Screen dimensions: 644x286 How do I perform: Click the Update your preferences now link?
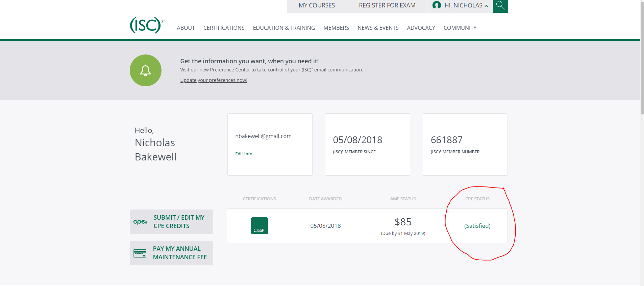point(214,80)
